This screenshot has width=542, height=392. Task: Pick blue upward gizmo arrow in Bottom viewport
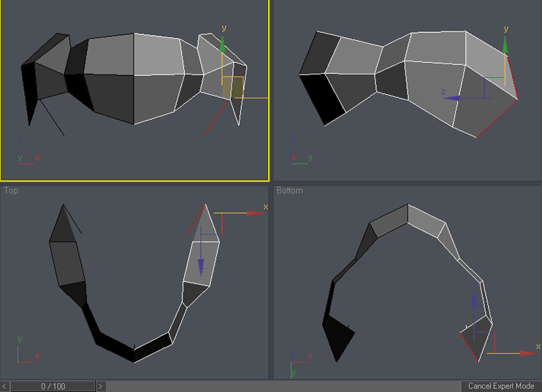click(474, 301)
